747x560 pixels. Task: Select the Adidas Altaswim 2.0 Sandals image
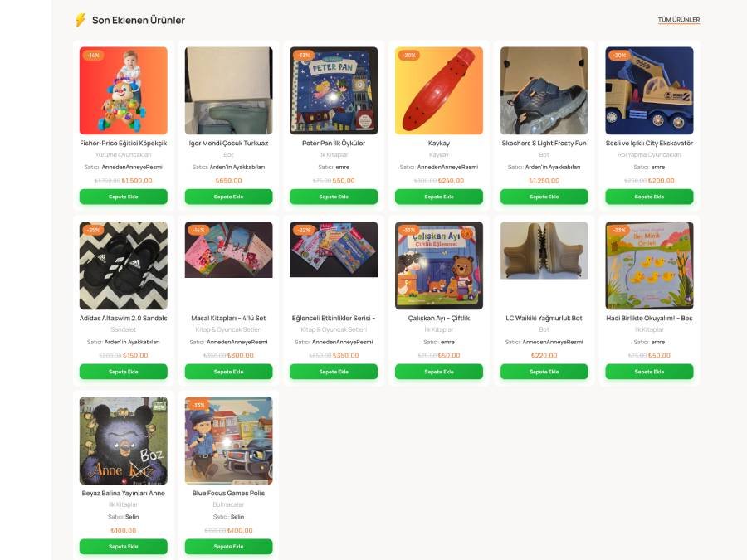pos(124,265)
